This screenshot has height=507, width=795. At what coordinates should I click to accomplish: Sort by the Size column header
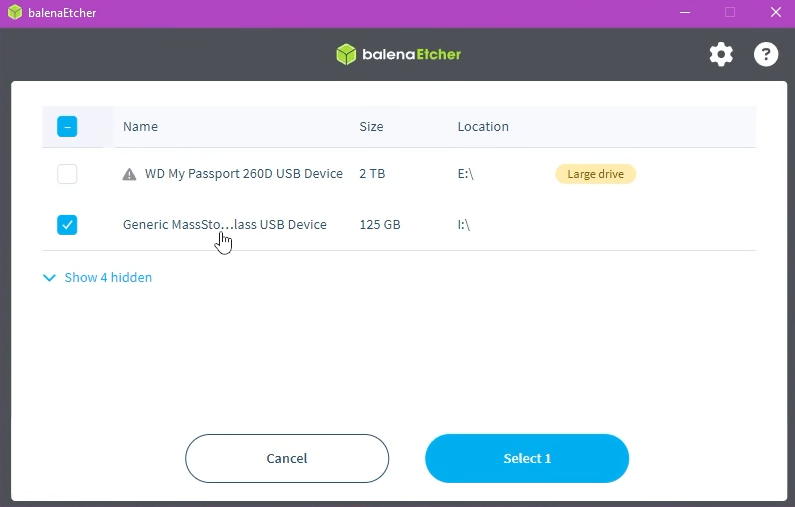pyautogui.click(x=371, y=126)
